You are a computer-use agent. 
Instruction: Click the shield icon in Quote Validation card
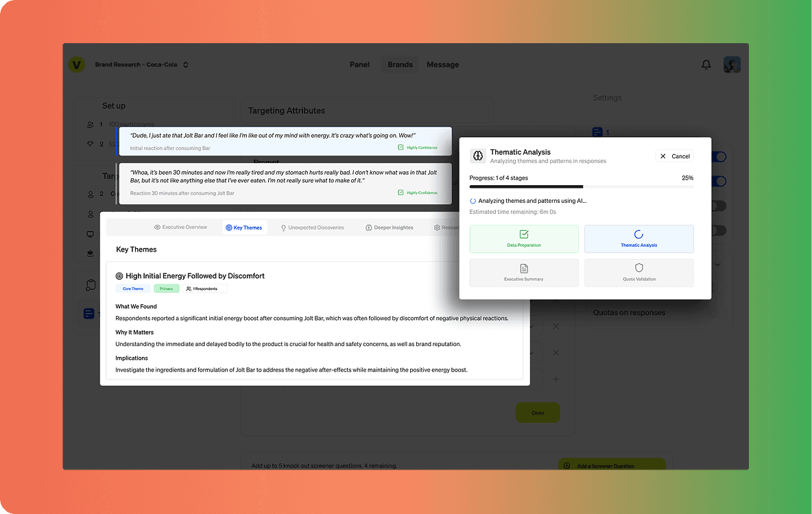pyautogui.click(x=638, y=267)
